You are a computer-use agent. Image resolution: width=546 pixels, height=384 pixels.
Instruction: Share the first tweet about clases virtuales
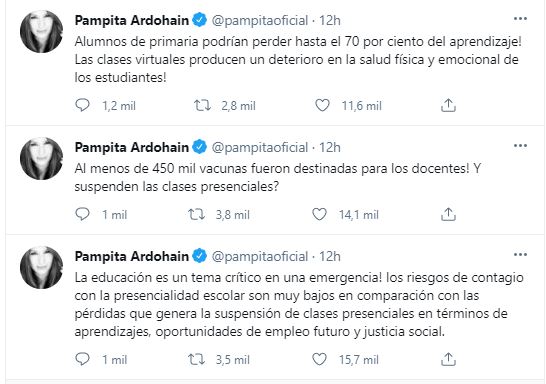(x=448, y=105)
